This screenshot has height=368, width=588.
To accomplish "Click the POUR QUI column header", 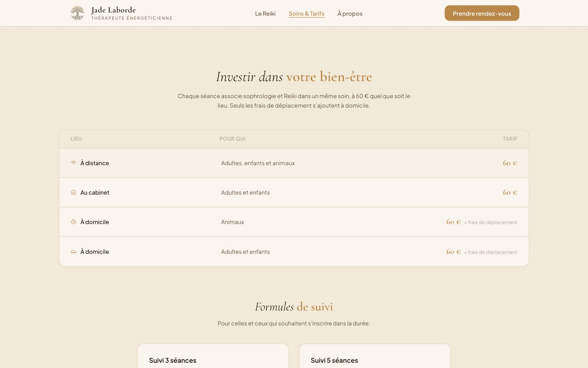I will [232, 139].
